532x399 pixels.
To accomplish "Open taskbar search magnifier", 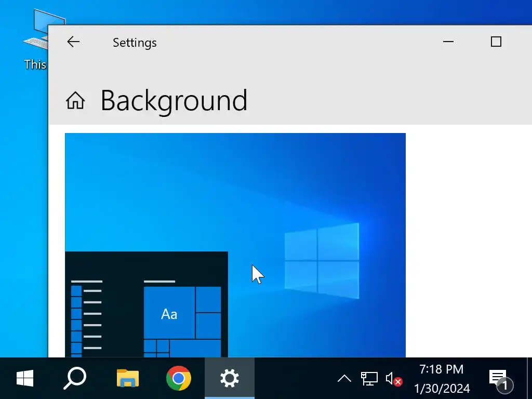I will coord(75,378).
